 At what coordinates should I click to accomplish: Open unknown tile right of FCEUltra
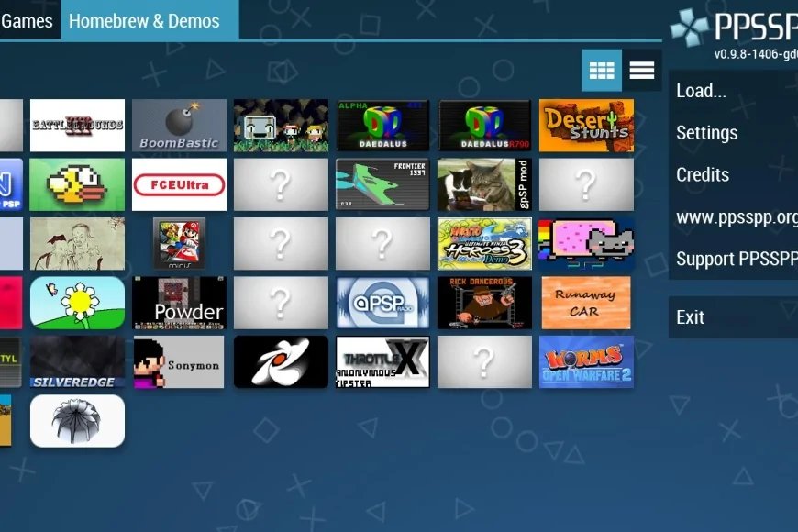[x=281, y=184]
